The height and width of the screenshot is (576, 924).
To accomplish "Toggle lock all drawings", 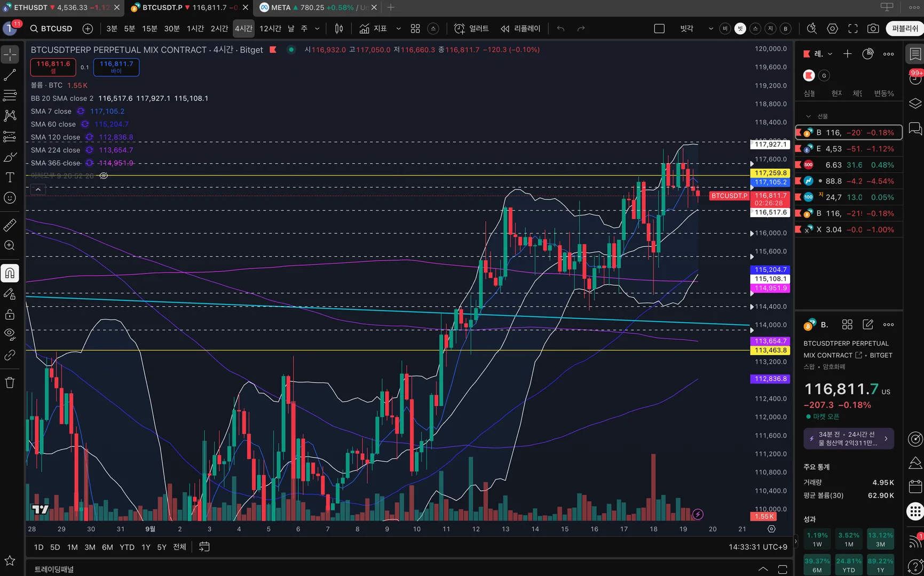I will tap(10, 314).
